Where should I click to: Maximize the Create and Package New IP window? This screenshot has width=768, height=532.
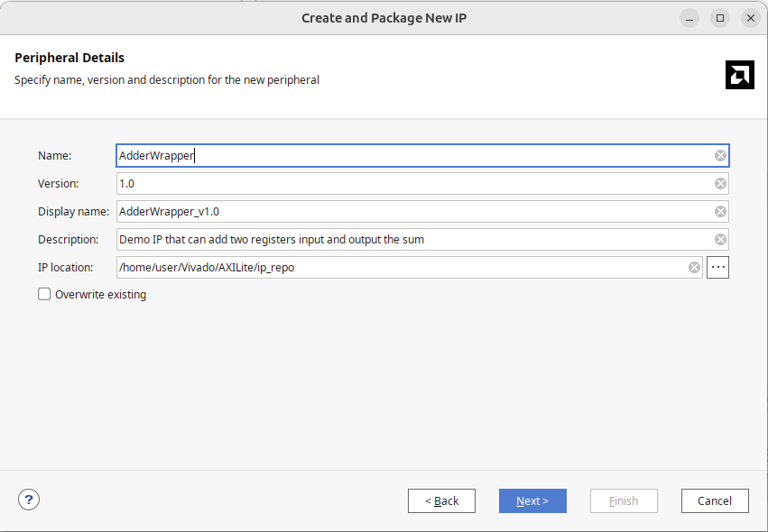[x=720, y=18]
